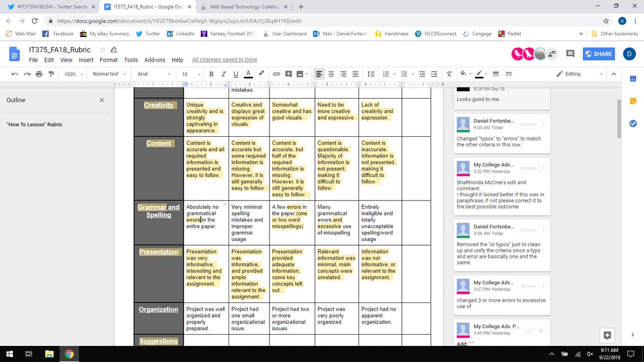Open the View menu
The image size is (644, 362).
point(66,60)
